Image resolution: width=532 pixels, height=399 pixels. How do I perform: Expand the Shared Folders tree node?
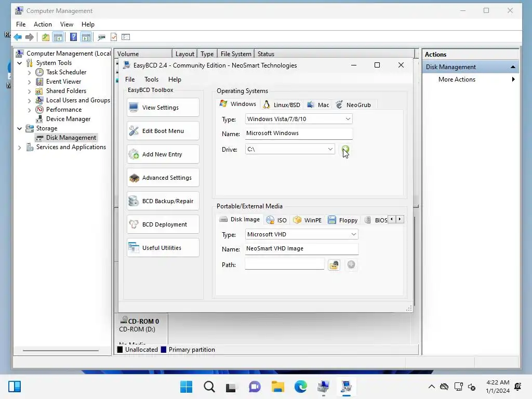[x=29, y=91]
